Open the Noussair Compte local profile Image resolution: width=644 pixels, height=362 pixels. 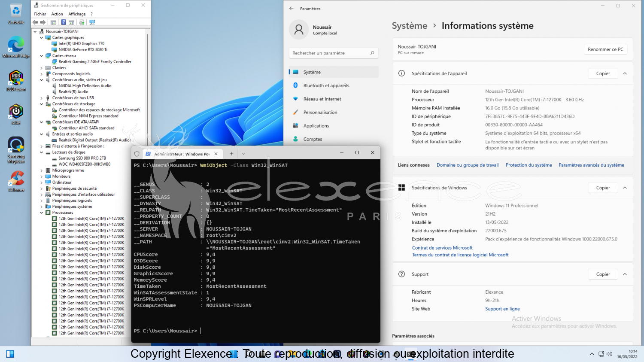313,30
